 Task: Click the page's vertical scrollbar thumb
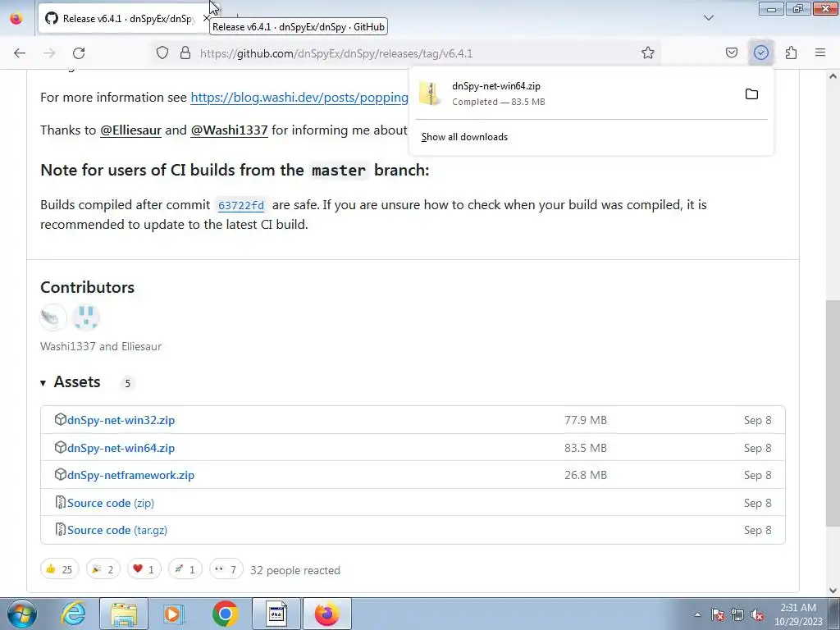(x=833, y=413)
